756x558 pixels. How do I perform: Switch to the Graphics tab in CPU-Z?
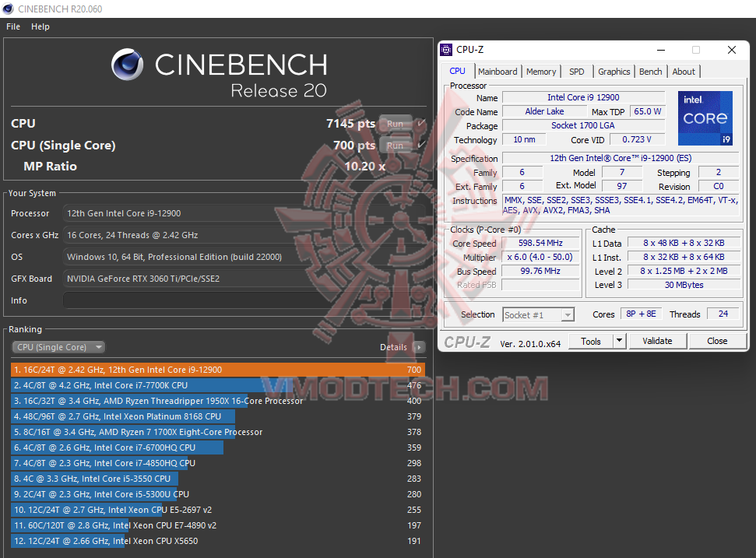(614, 72)
